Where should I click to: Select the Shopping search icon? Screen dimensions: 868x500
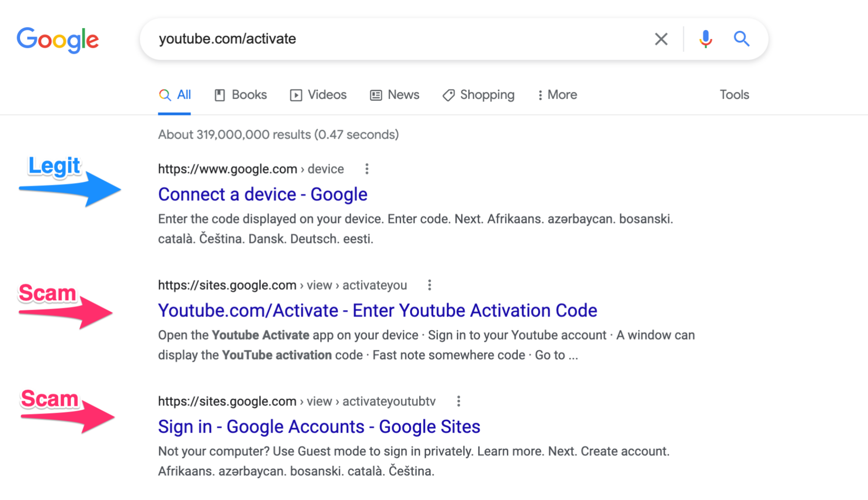tap(448, 95)
